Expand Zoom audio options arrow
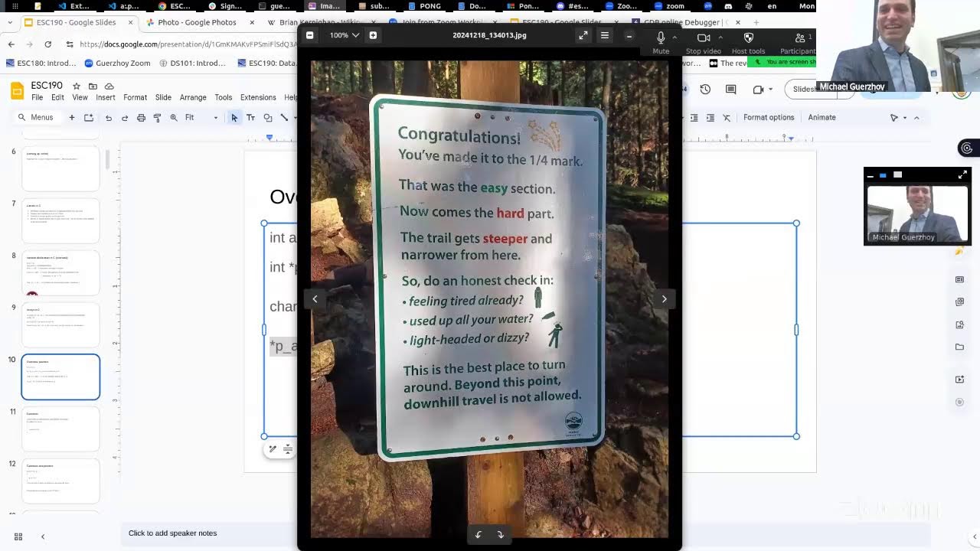Viewport: 980px width, 551px height. [675, 37]
